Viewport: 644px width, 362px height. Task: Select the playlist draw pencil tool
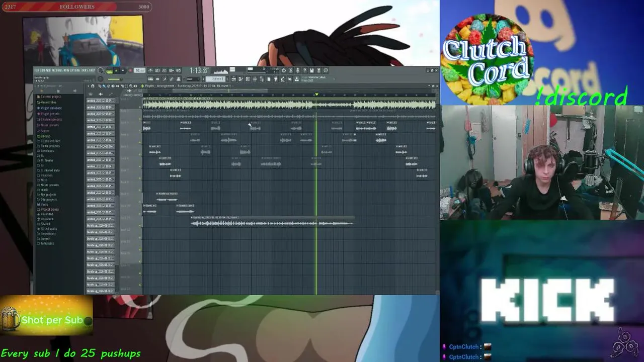[x=100, y=86]
